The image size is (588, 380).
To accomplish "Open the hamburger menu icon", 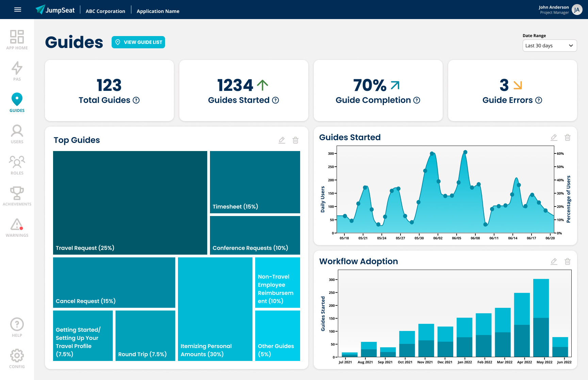I will pos(18,10).
